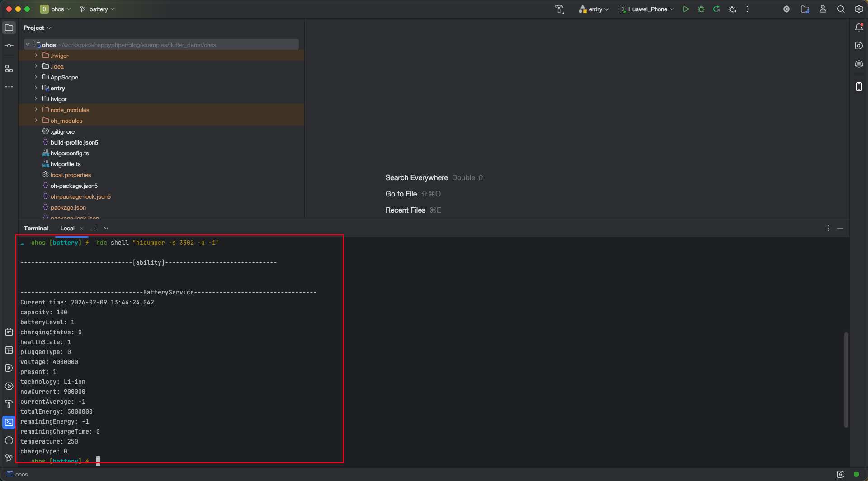This screenshot has height=481, width=868.
Task: Expand the .idea folder
Action: [36, 66]
